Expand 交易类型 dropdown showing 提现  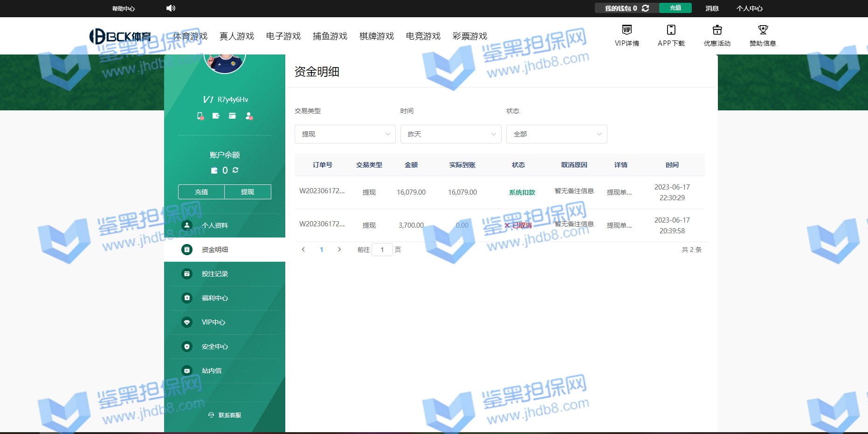point(345,134)
